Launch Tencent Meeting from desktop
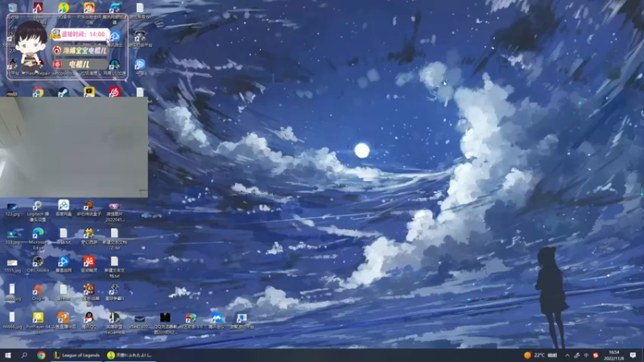644x362 pixels. pyautogui.click(x=216, y=320)
